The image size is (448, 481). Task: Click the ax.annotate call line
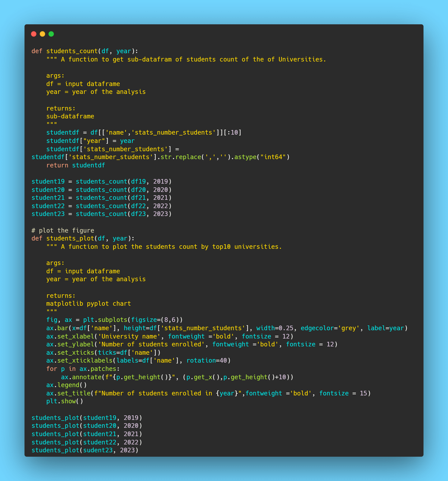pos(177,377)
